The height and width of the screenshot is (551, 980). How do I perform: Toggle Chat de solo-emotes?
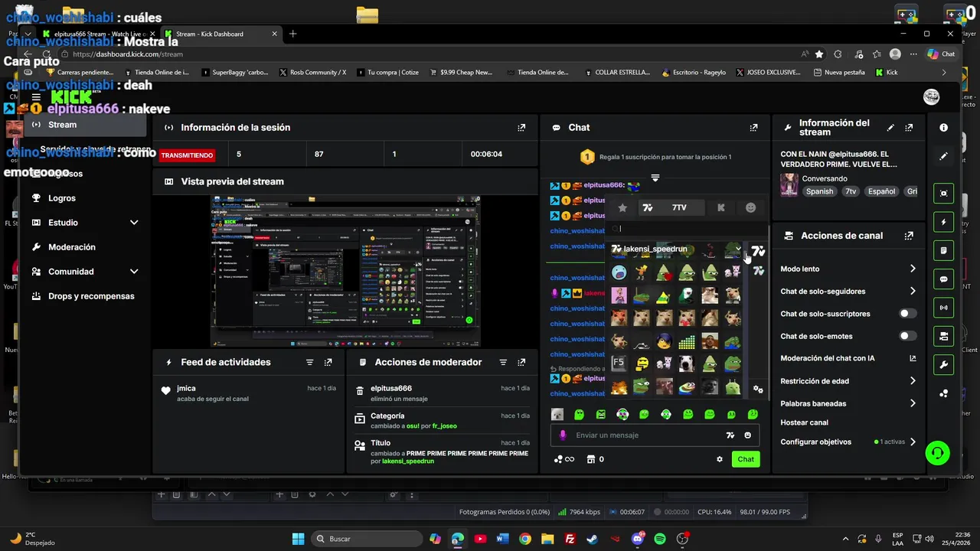(x=907, y=336)
